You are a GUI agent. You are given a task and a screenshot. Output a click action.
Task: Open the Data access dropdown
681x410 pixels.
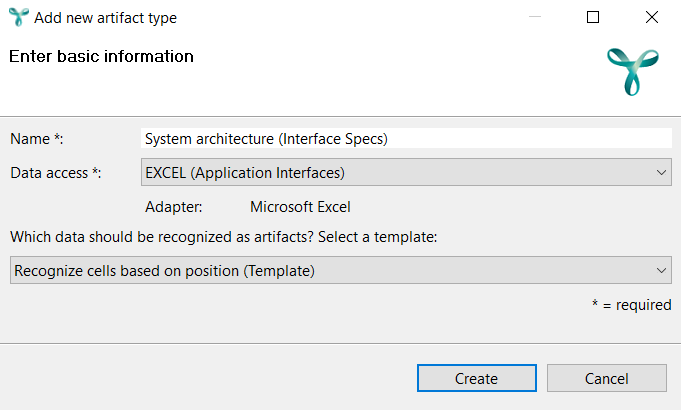pyautogui.click(x=406, y=172)
